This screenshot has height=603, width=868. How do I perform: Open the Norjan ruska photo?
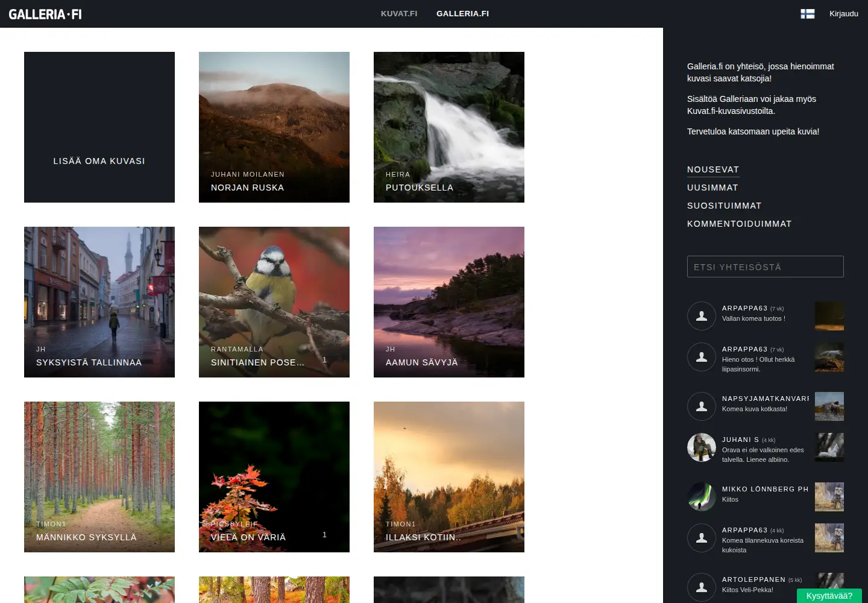tap(274, 127)
